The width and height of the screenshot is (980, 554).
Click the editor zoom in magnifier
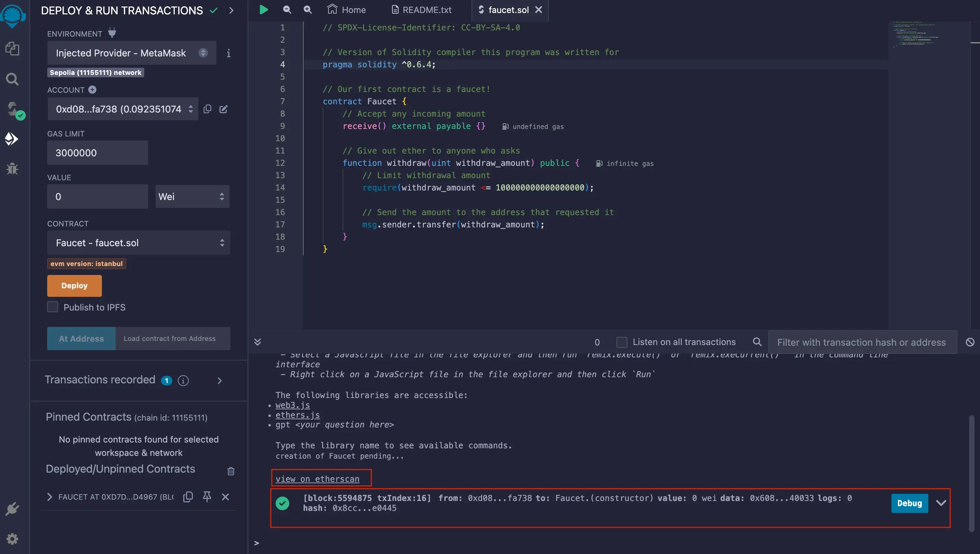[308, 10]
